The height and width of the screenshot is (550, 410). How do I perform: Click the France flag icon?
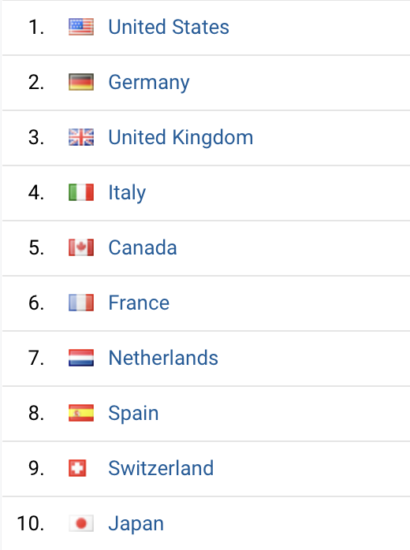pyautogui.click(x=81, y=302)
